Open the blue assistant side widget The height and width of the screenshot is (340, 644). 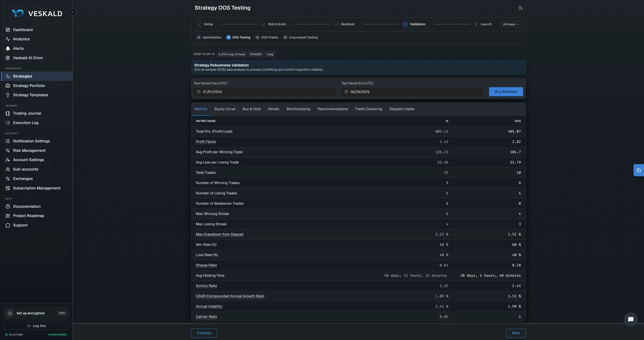click(639, 170)
